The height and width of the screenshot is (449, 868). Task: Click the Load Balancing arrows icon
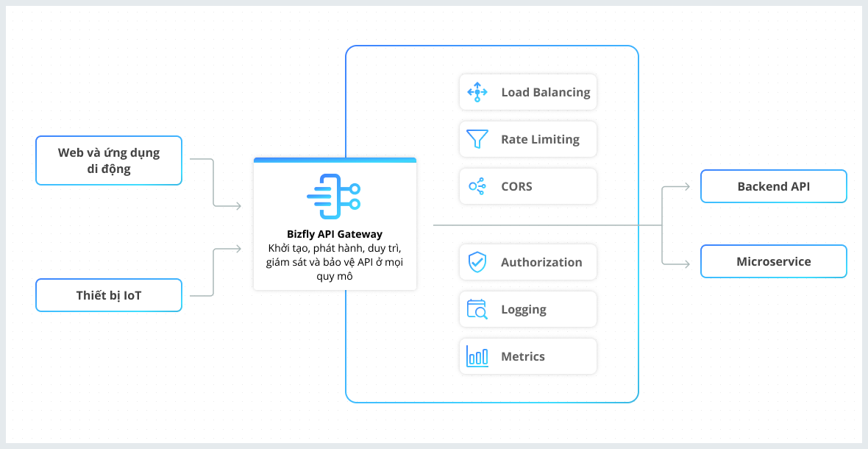tap(477, 92)
